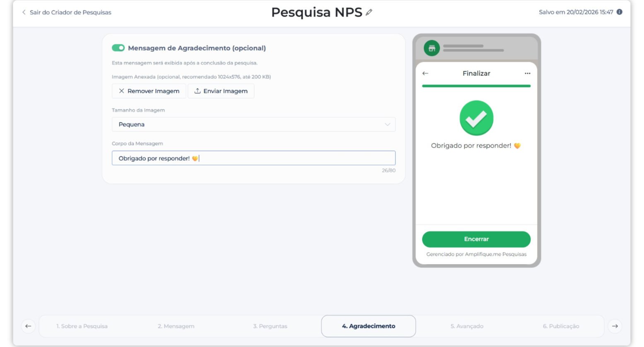This screenshot has height=347, width=644.
Task: Go to previous step with left arrow
Action: (28, 326)
